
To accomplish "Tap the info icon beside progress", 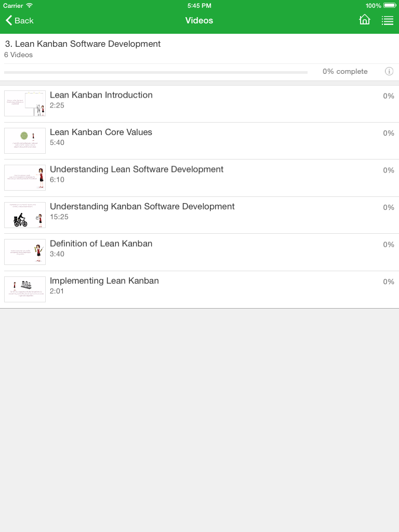I will 389,71.
